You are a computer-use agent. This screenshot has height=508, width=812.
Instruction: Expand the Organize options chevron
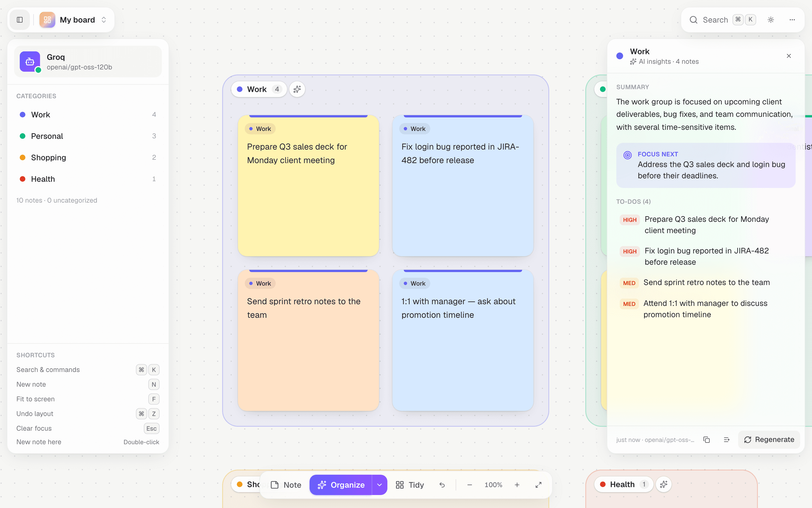pyautogui.click(x=379, y=485)
